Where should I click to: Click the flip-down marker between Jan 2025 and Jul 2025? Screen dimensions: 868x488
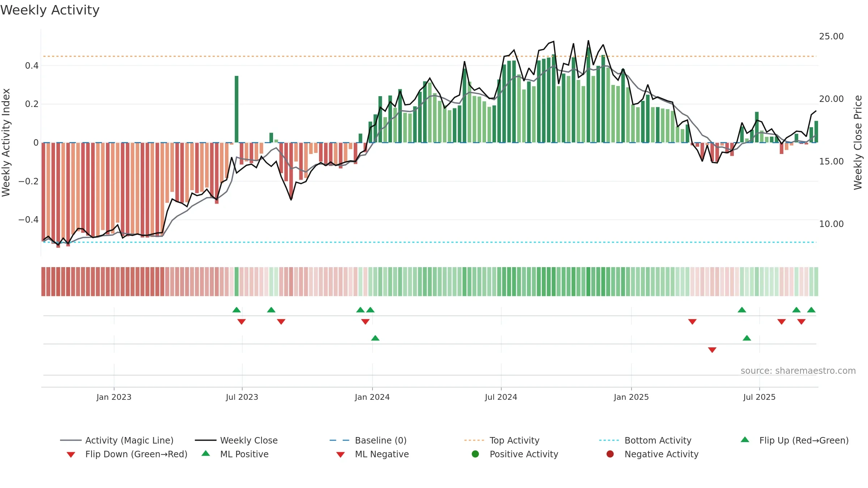(692, 322)
